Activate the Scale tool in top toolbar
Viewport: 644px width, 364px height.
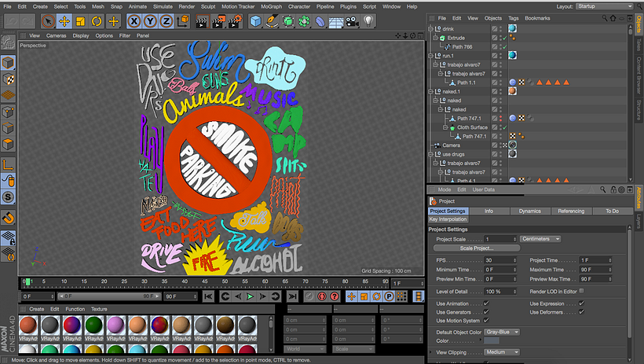click(80, 21)
